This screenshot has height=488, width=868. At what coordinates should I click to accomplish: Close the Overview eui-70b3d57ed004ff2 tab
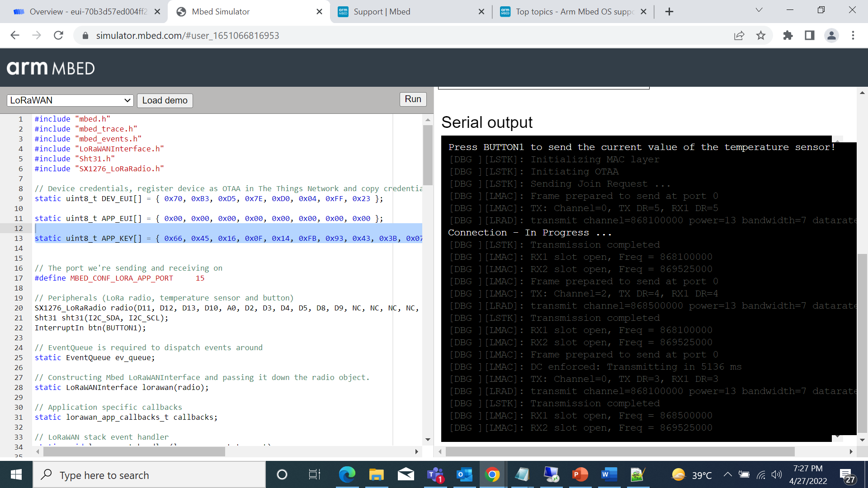pyautogui.click(x=157, y=12)
